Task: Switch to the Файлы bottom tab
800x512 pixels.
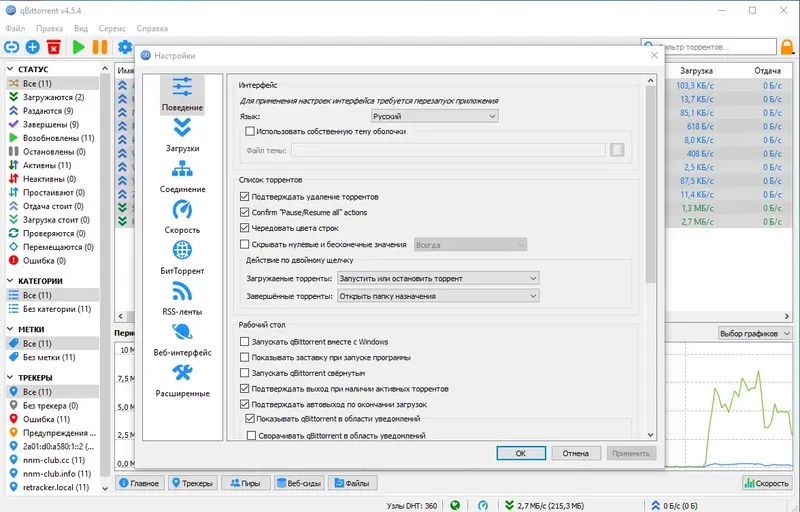Action: (x=352, y=483)
